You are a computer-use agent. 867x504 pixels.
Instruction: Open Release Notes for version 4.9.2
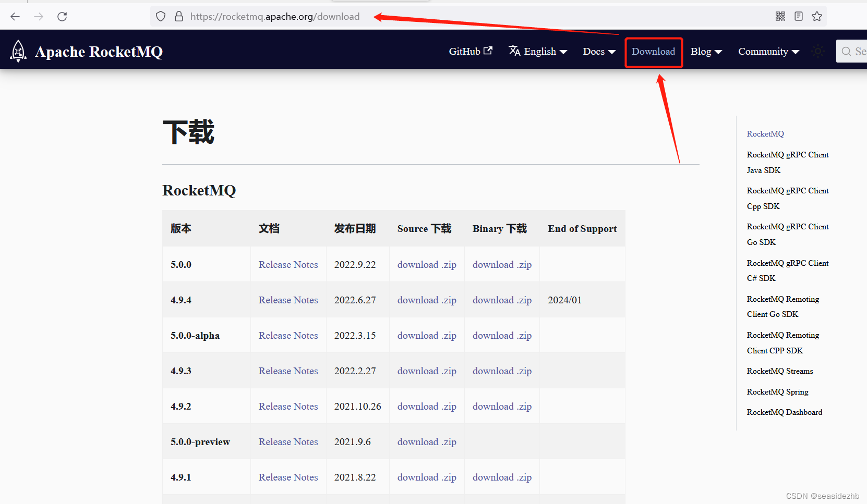288,407
